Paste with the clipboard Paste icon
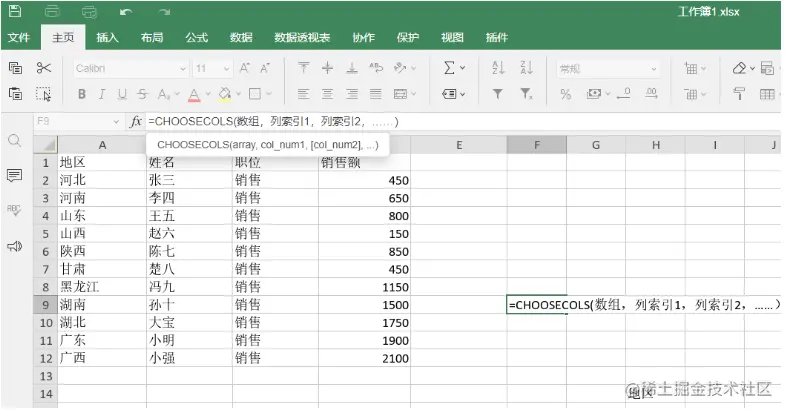This screenshot has width=786, height=412. pyautogui.click(x=16, y=93)
